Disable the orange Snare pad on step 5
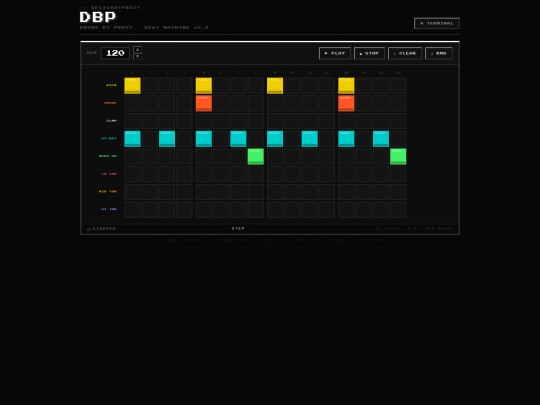The height and width of the screenshot is (405, 540). pos(204,103)
